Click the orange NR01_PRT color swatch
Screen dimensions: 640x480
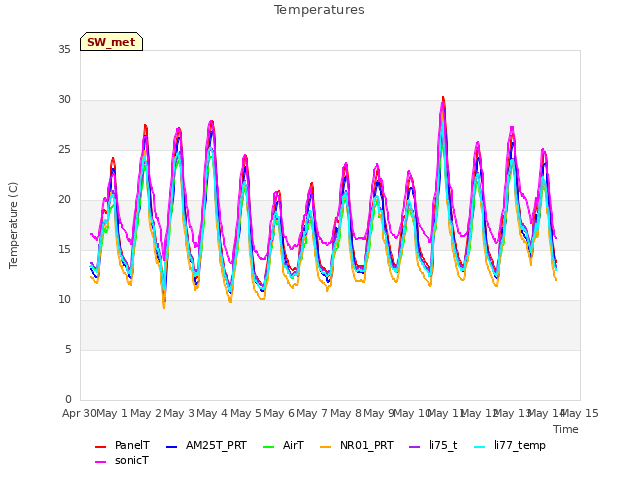tap(325, 447)
